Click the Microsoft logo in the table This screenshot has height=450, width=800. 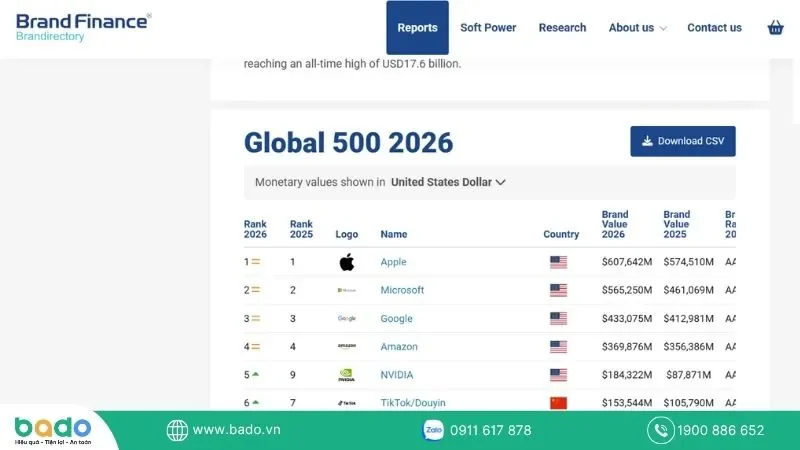pyautogui.click(x=347, y=290)
